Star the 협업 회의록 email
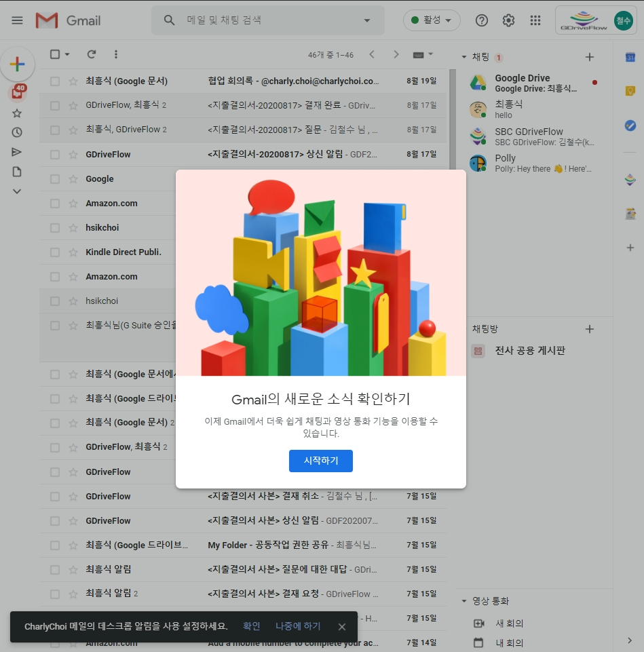644x652 pixels. point(73,81)
